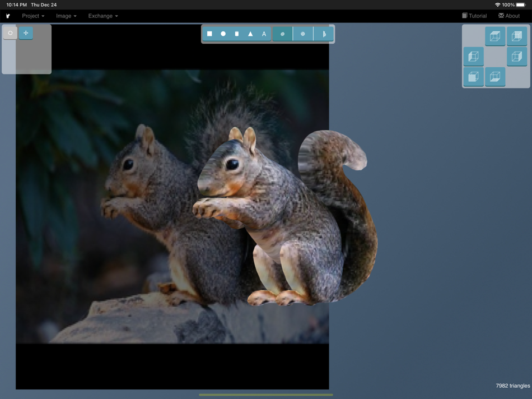Open the Exchange dropdown menu

103,16
